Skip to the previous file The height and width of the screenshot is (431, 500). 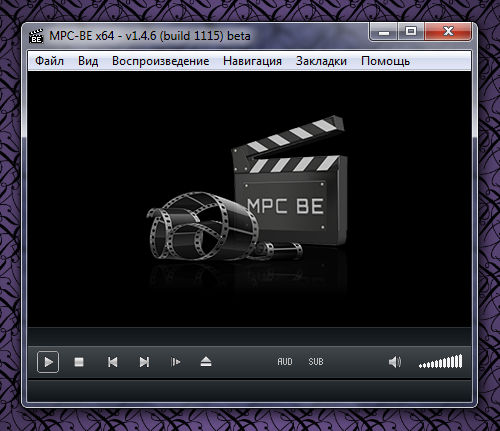click(113, 362)
